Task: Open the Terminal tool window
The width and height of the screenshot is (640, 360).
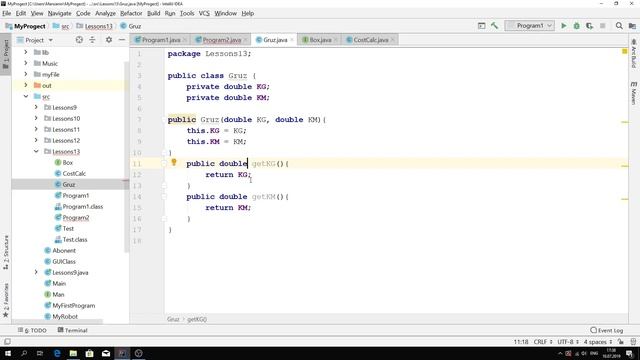Action: pyautogui.click(x=73, y=330)
